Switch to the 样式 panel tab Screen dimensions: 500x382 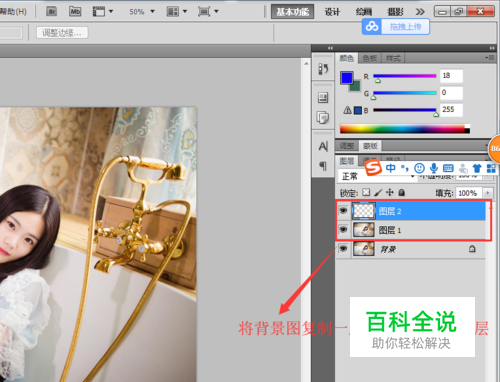point(393,58)
